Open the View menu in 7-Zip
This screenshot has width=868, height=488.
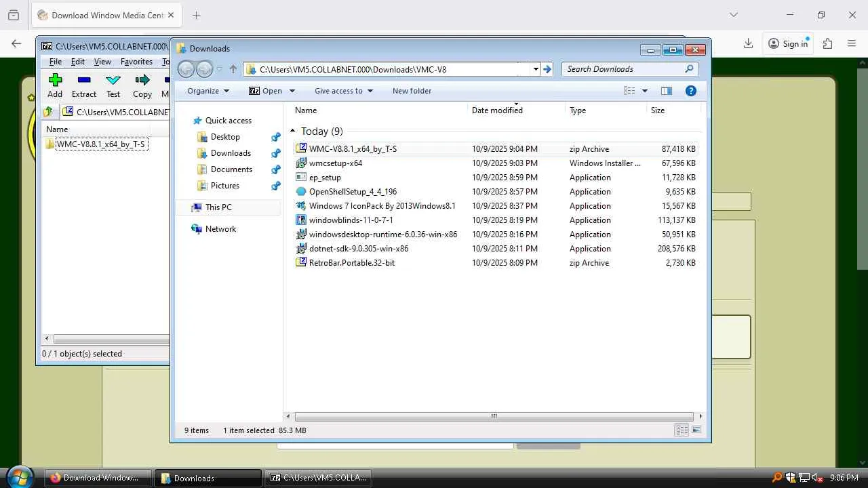[x=102, y=62]
